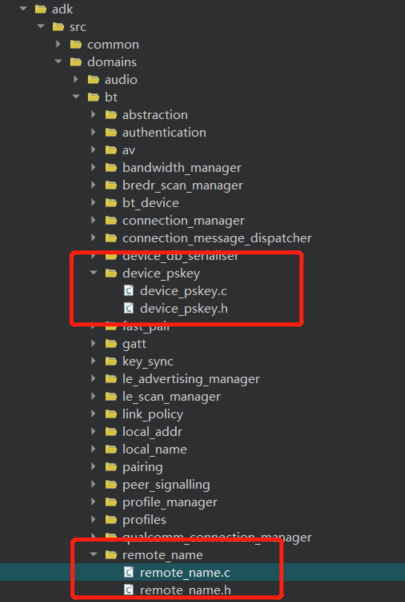Select the local_addr folder label
Screen dimensions: 405x602
(x=152, y=432)
